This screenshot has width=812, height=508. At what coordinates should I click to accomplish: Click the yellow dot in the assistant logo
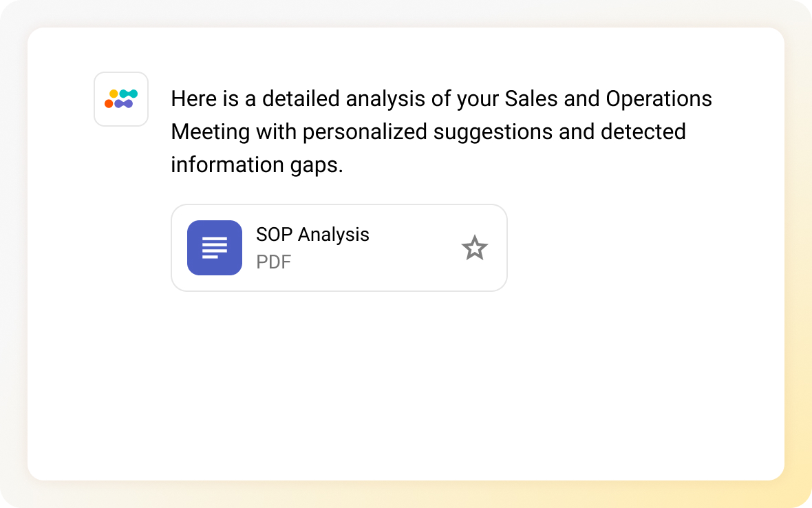(x=114, y=94)
